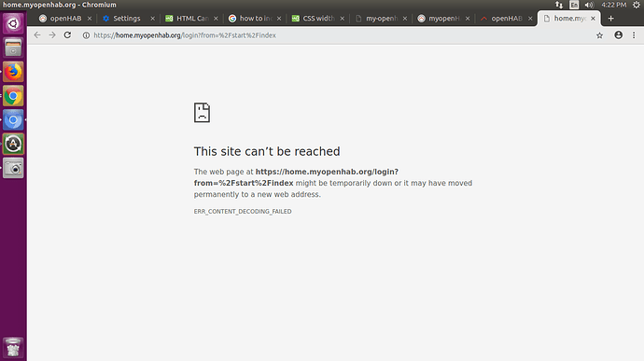Image resolution: width=644 pixels, height=361 pixels.
Task: Launch Firefox from the dock
Action: [13, 72]
